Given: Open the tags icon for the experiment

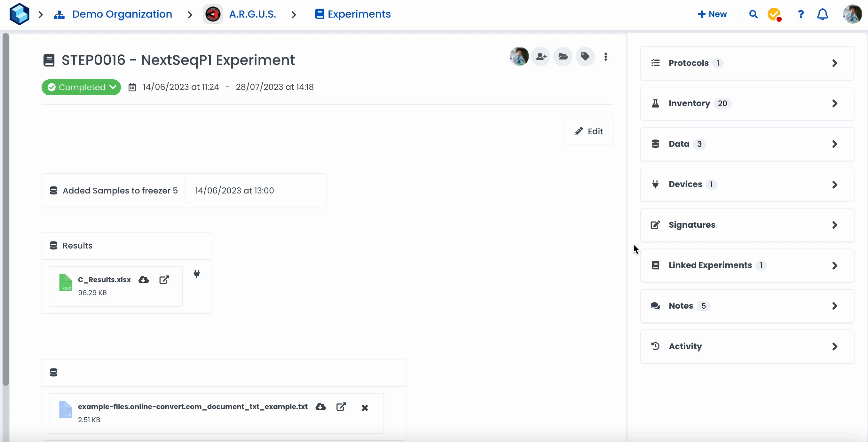Looking at the screenshot, I should coord(585,57).
